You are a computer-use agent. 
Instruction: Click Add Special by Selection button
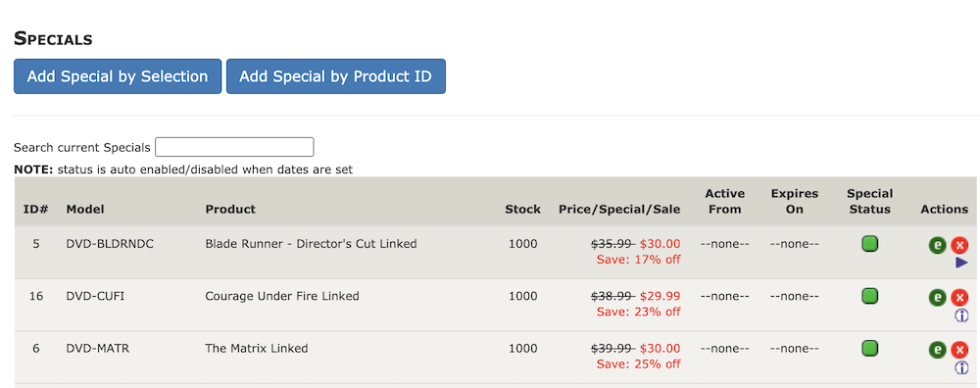(118, 76)
